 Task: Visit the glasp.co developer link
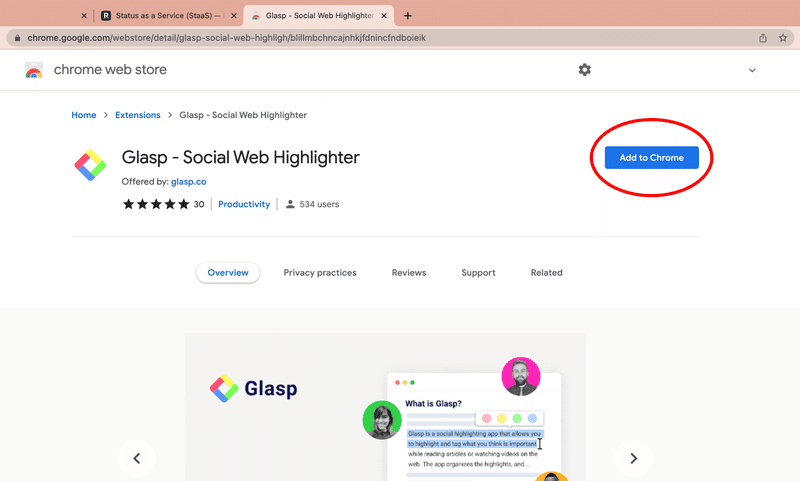click(189, 182)
